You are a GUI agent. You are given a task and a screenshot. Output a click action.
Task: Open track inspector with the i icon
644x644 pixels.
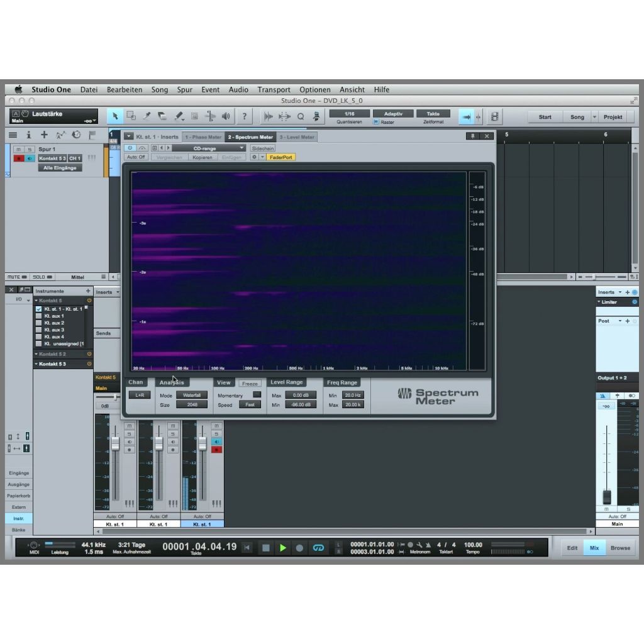[28, 135]
